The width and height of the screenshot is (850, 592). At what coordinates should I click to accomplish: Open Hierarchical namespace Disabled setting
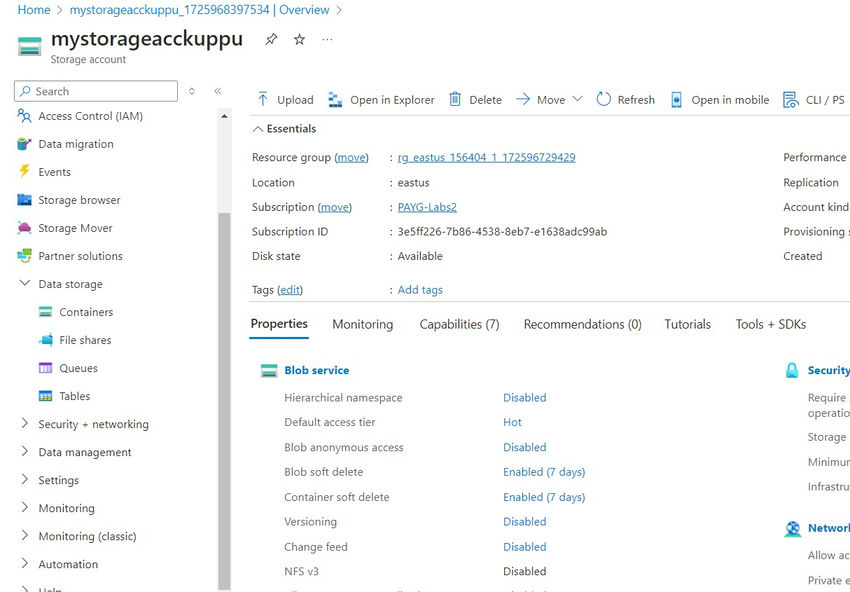click(524, 397)
